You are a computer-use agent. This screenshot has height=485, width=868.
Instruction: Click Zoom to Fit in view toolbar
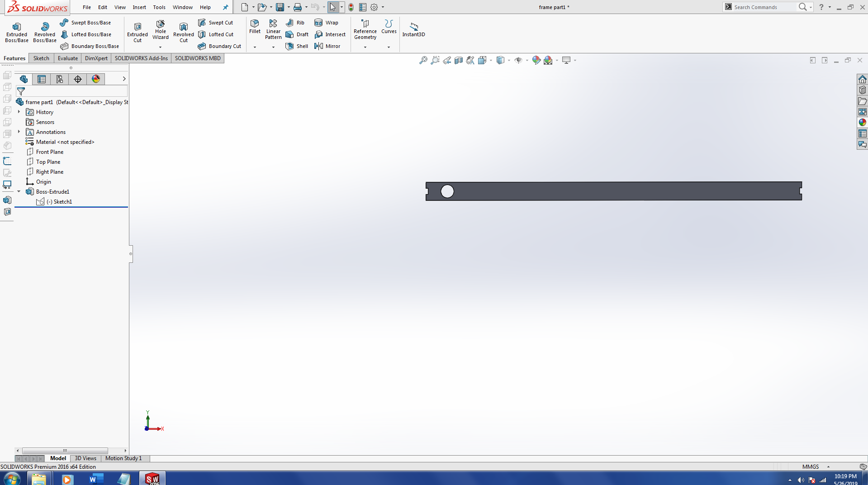point(423,60)
